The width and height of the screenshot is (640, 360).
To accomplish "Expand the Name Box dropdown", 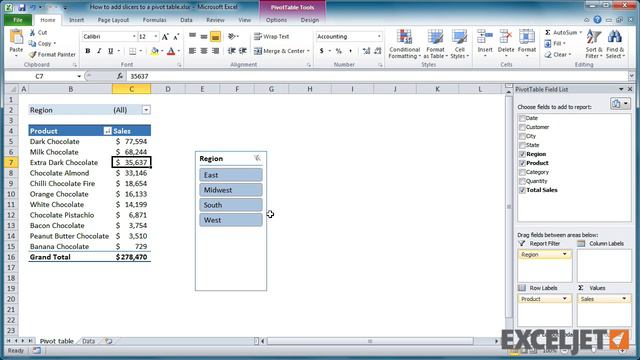I will (79, 76).
